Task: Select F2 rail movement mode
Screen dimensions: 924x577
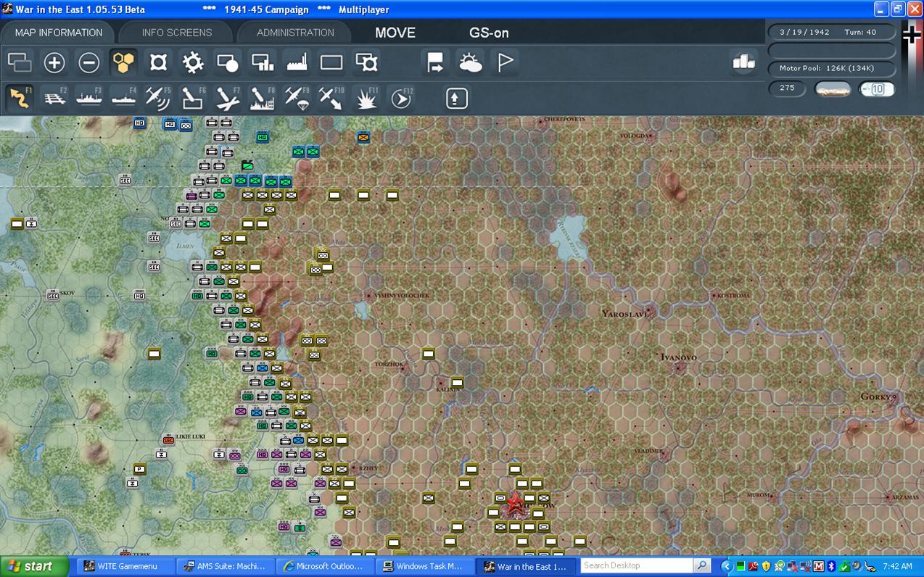Action: click(54, 98)
